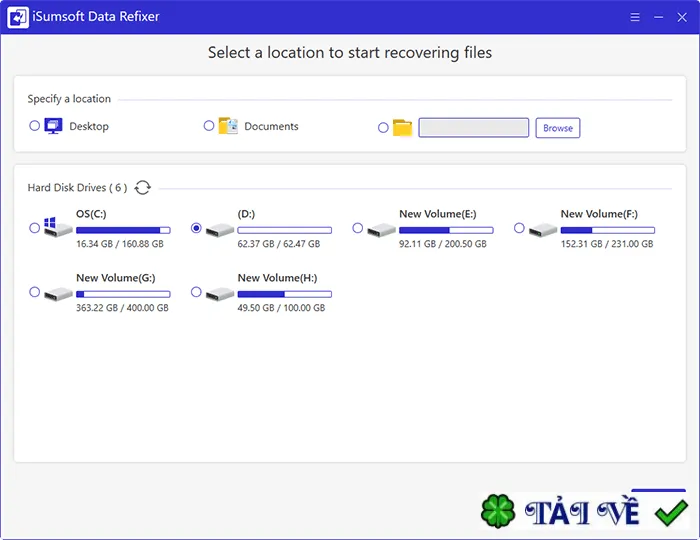Screen dimensions: 700x540
Task: Select the New Volume(H:) radio button
Action: (x=196, y=292)
